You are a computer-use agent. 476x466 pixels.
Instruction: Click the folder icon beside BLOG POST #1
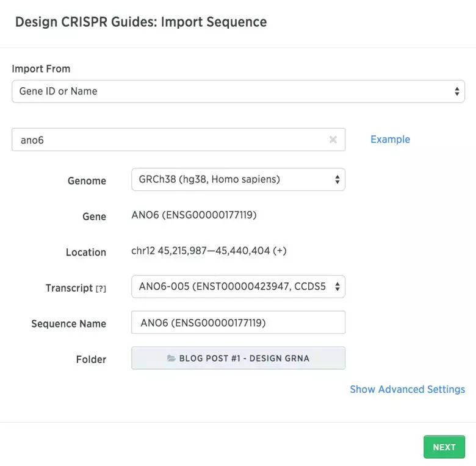click(x=171, y=359)
